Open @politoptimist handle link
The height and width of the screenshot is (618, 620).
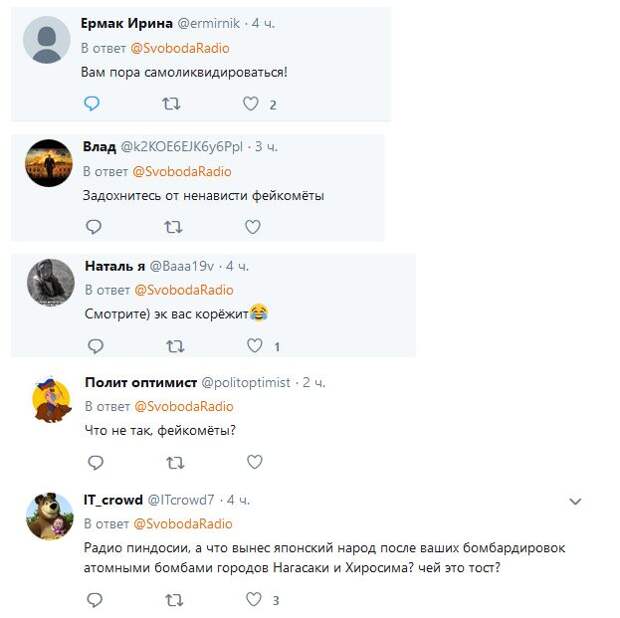tap(246, 383)
